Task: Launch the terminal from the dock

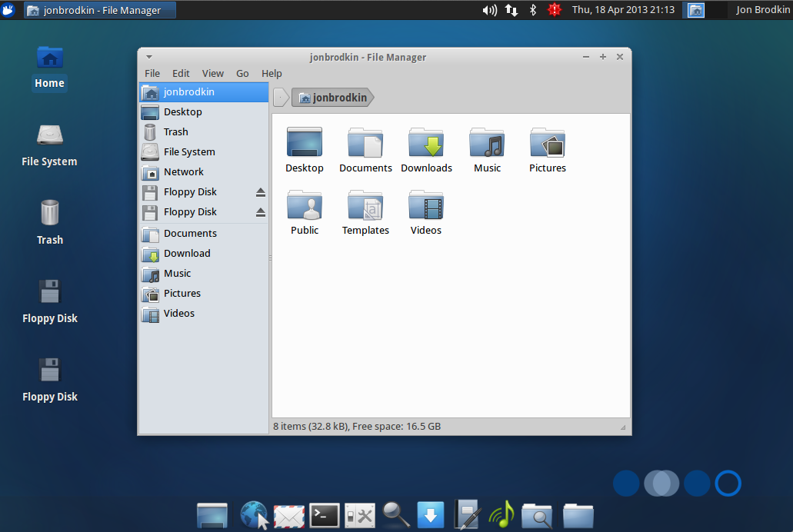Action: pyautogui.click(x=324, y=515)
